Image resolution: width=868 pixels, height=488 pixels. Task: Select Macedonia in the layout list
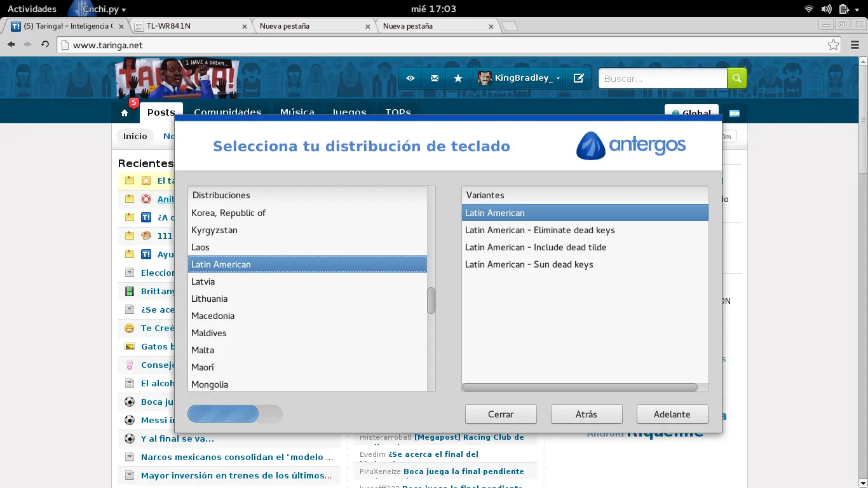[x=308, y=316]
